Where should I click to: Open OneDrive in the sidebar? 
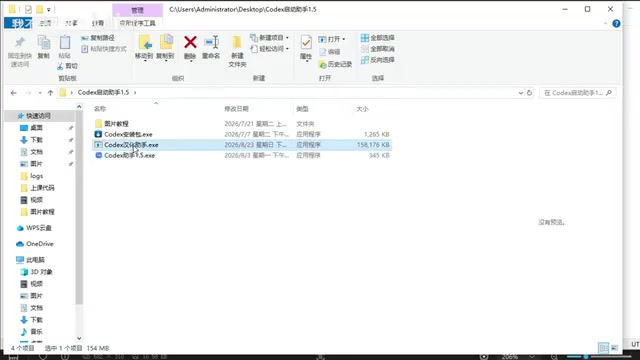[x=40, y=244]
